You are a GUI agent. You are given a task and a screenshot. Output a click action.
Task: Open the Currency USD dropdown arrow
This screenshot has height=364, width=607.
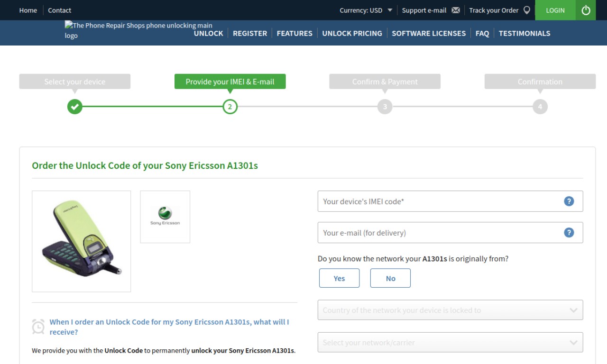click(x=390, y=10)
